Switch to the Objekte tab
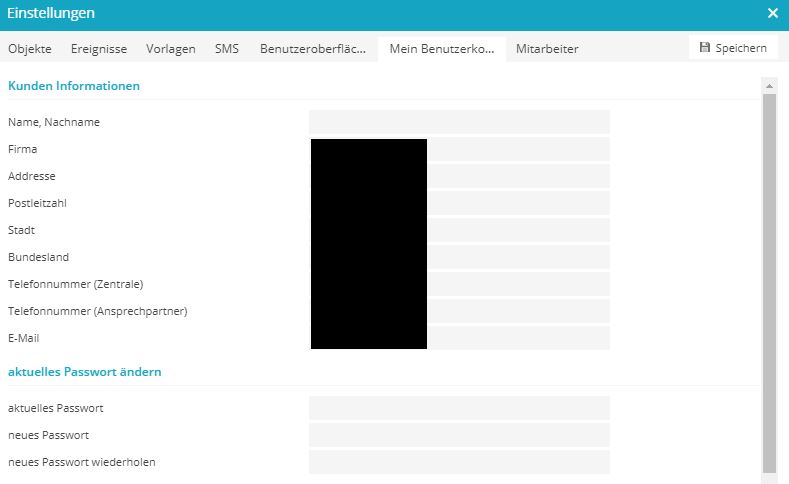The width and height of the screenshot is (789, 484). (x=30, y=49)
